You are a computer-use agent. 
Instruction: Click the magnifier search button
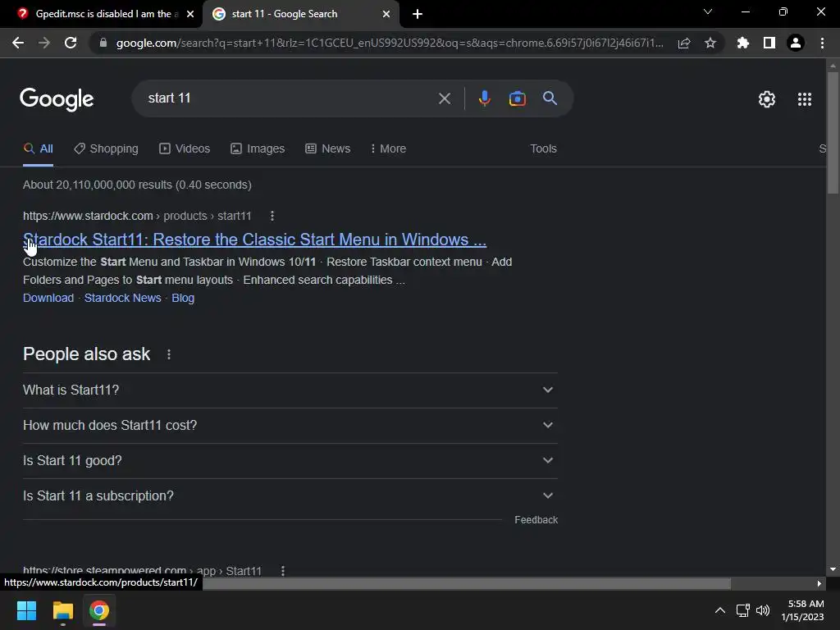coord(550,98)
